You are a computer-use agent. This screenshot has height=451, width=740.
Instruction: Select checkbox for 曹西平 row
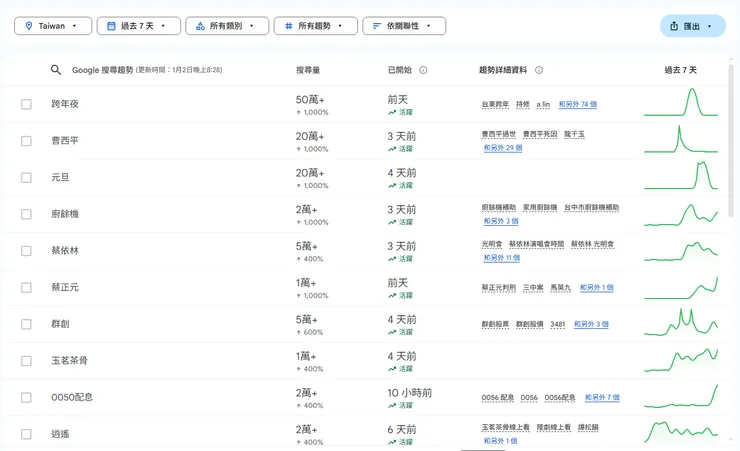[26, 141]
